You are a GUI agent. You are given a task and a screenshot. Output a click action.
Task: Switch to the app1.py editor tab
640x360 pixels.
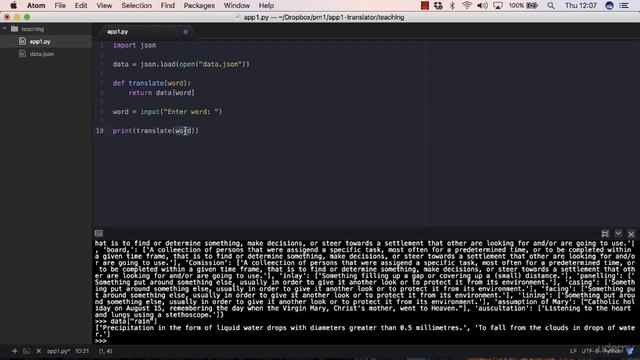(118, 31)
